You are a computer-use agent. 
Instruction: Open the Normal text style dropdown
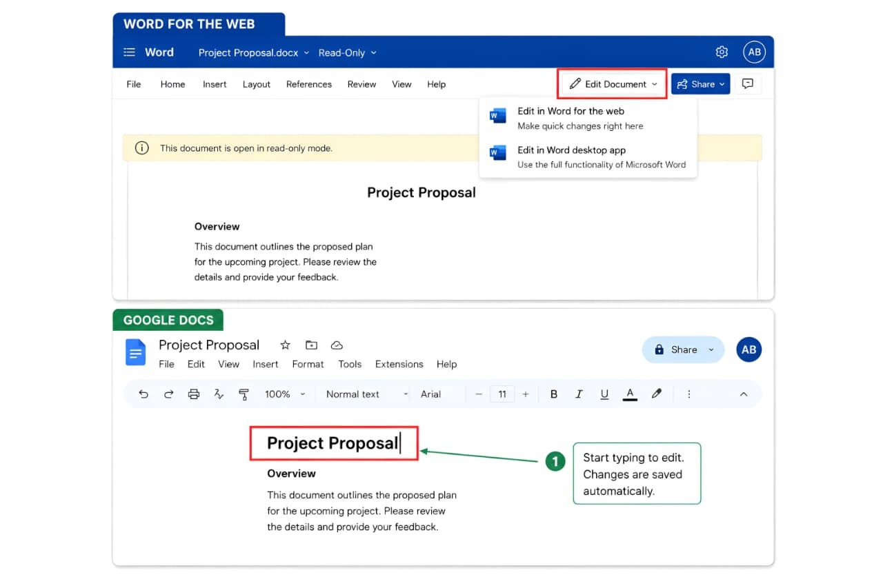click(367, 394)
